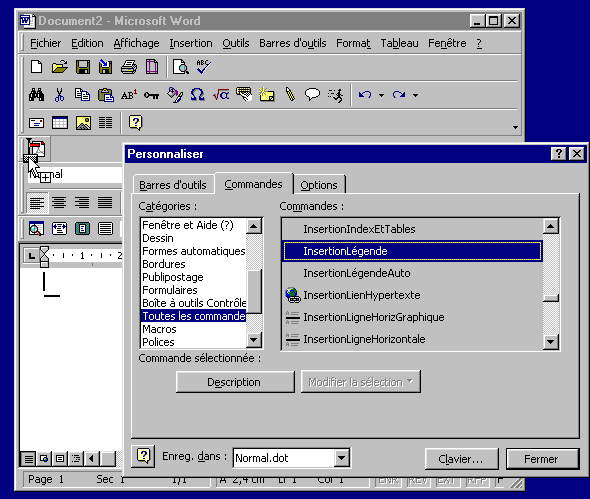Open the Normal style box
590x499 pixels.
[75, 174]
